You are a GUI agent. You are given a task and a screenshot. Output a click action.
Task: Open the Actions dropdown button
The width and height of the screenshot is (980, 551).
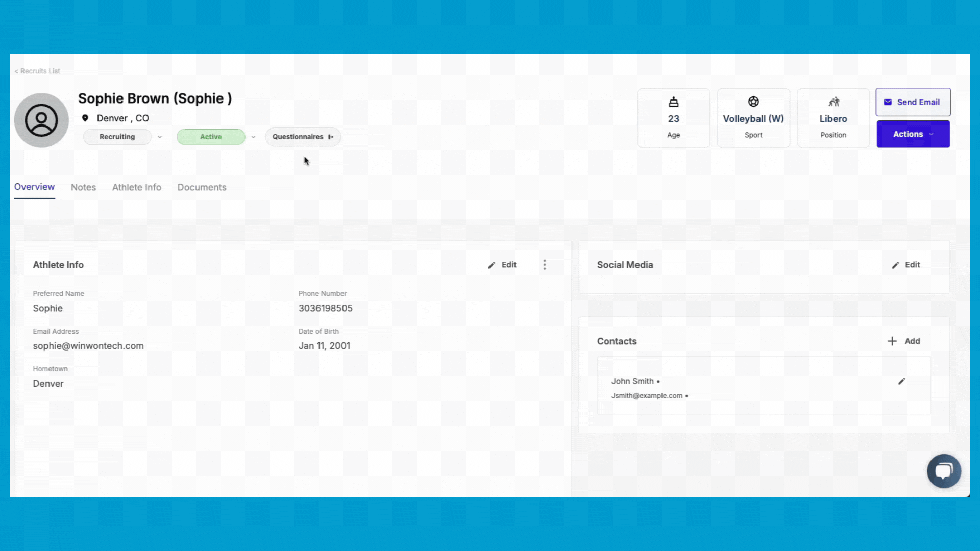[913, 134]
